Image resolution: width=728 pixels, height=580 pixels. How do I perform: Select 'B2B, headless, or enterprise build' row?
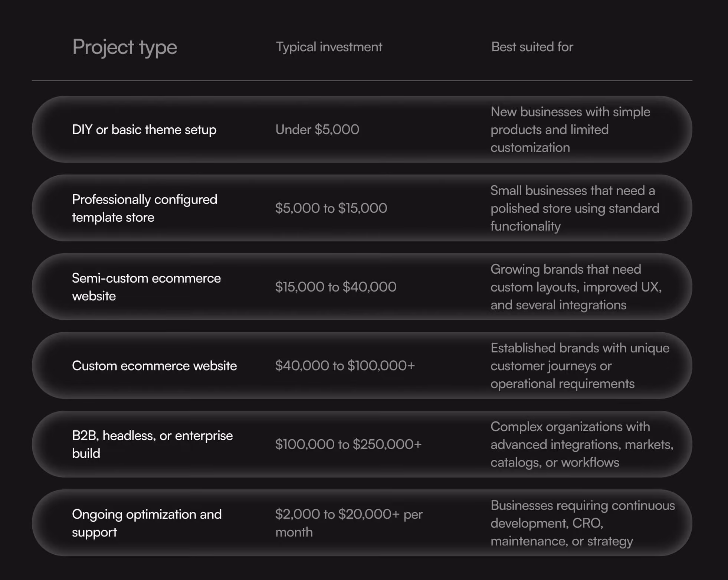pyautogui.click(x=362, y=444)
